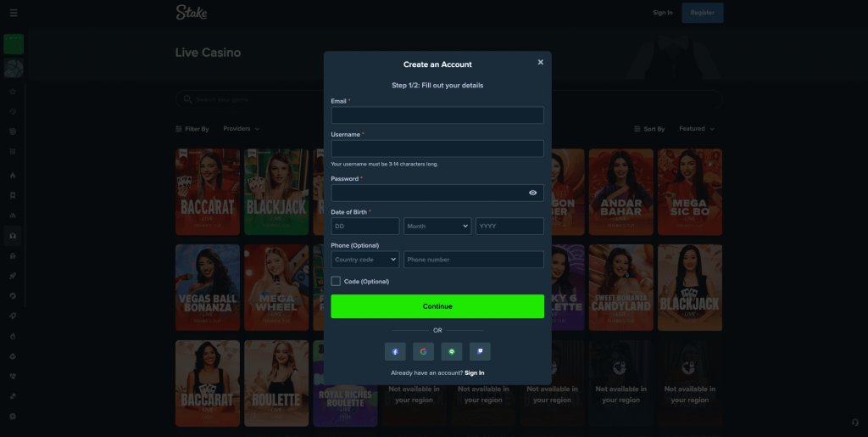Click the username length hint text
The image size is (868, 437).
coord(385,164)
